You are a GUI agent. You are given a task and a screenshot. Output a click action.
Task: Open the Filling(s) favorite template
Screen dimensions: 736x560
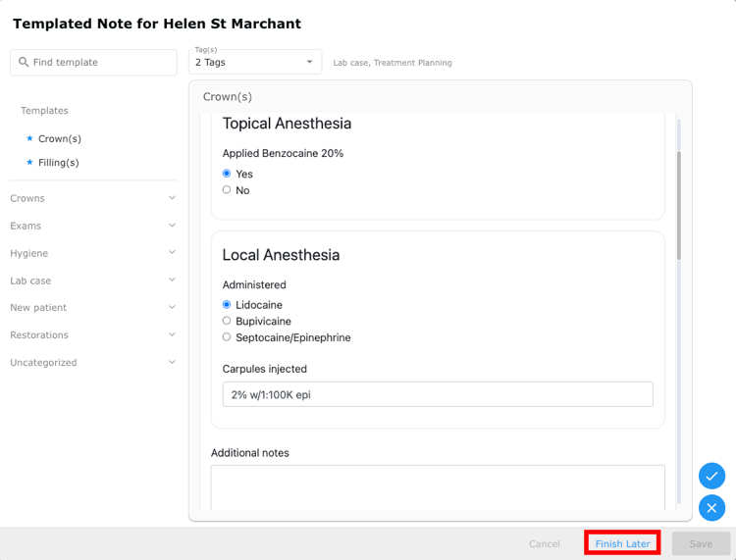pos(59,163)
